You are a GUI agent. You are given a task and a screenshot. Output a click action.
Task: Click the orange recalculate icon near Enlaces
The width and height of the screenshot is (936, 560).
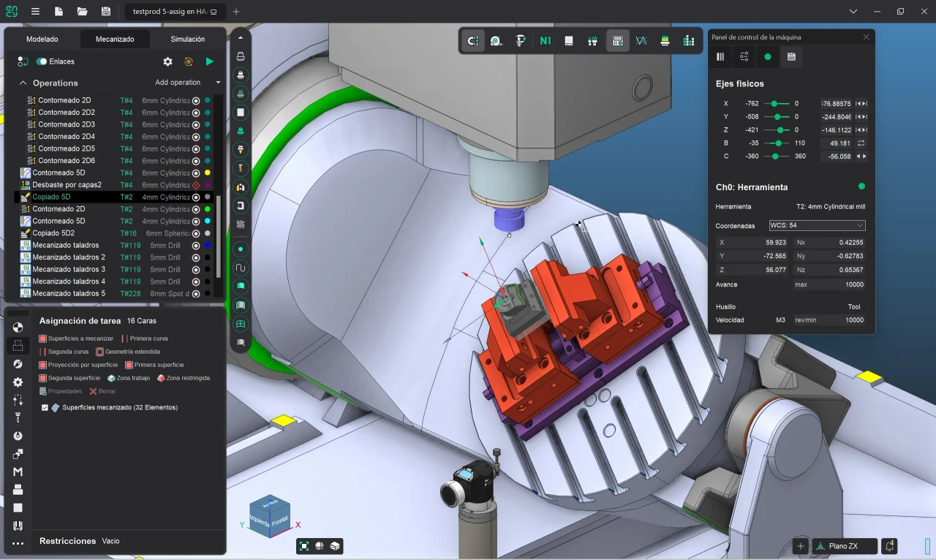point(189,62)
